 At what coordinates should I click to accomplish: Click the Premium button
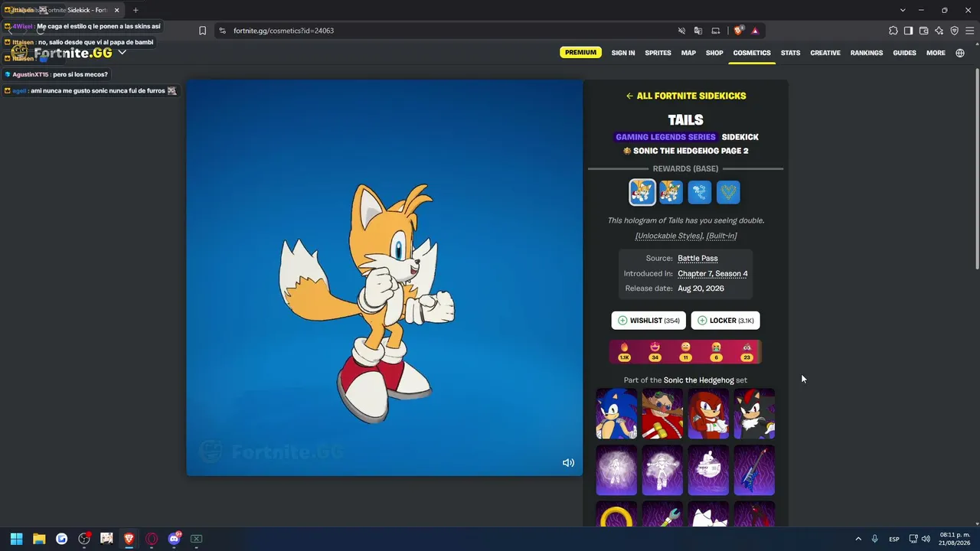(x=580, y=53)
